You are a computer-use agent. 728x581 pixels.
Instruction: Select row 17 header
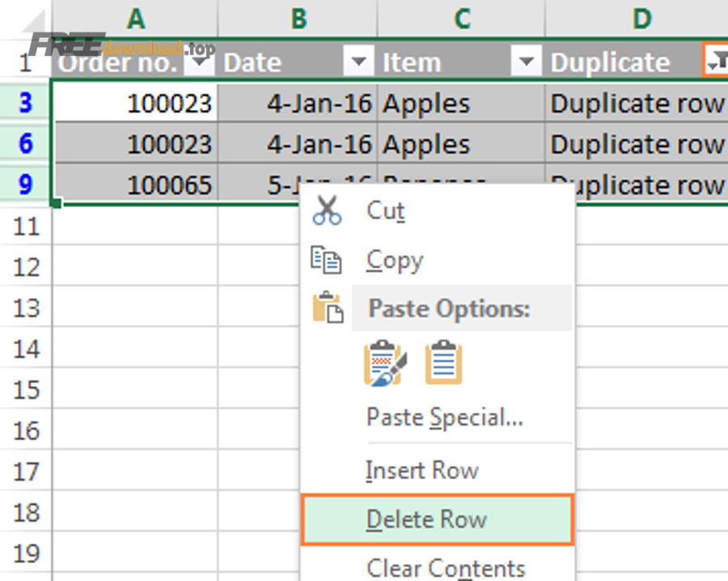click(26, 472)
